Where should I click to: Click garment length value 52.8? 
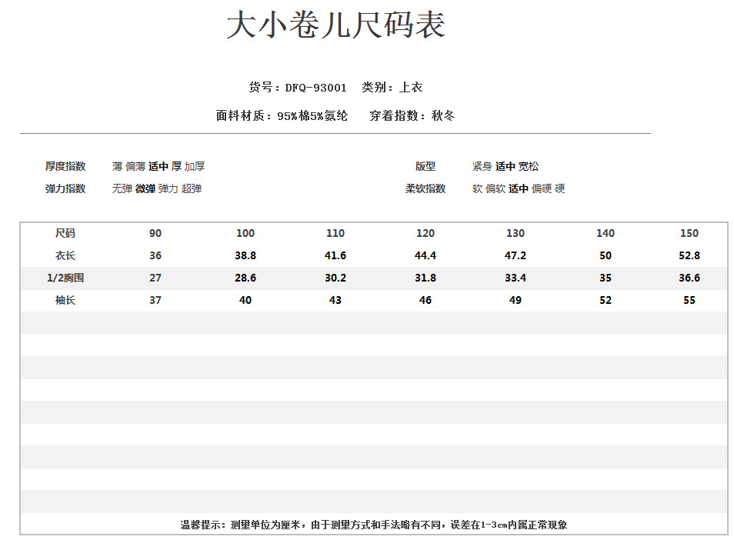(x=689, y=255)
